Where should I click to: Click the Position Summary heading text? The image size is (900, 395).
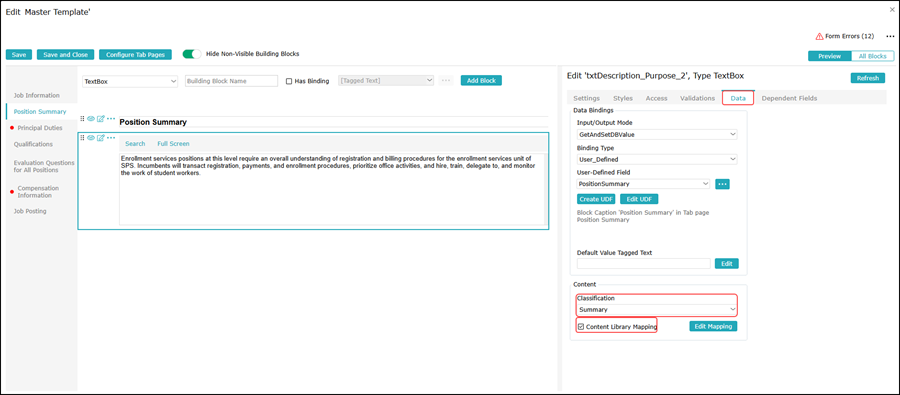153,122
